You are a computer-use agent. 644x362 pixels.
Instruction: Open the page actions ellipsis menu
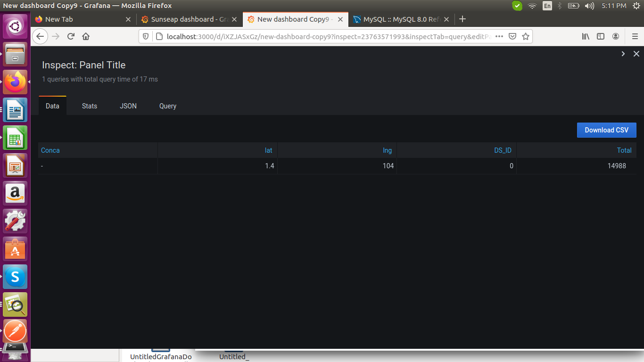point(499,36)
